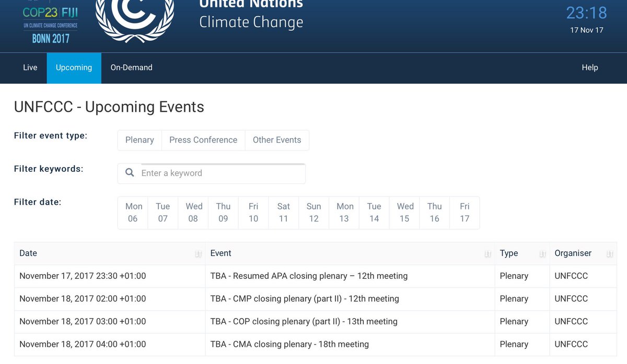Sort table by Event column arrows

click(x=487, y=254)
